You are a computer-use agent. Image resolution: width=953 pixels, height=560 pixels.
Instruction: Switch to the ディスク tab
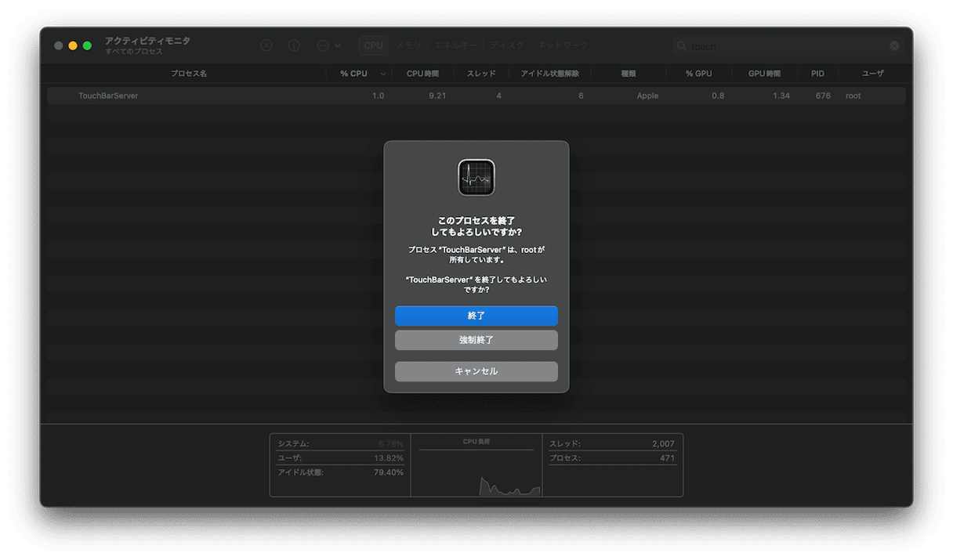pyautogui.click(x=507, y=45)
